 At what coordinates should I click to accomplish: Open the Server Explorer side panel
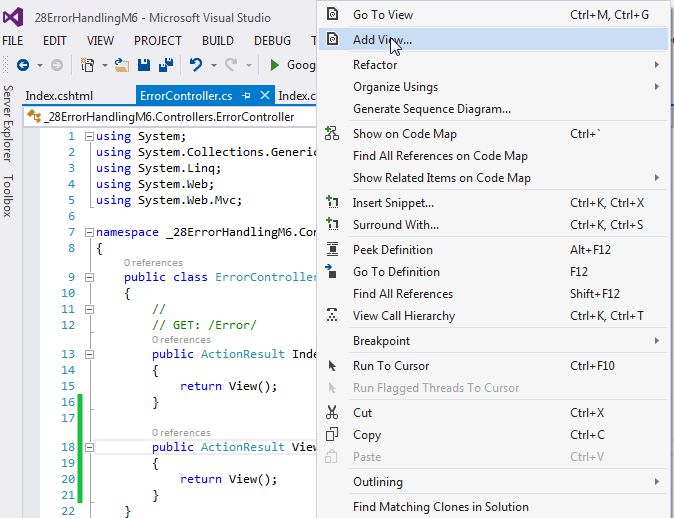click(x=8, y=123)
